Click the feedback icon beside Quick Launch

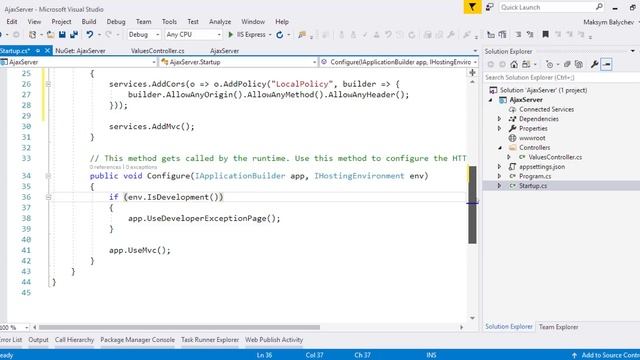[489, 7]
